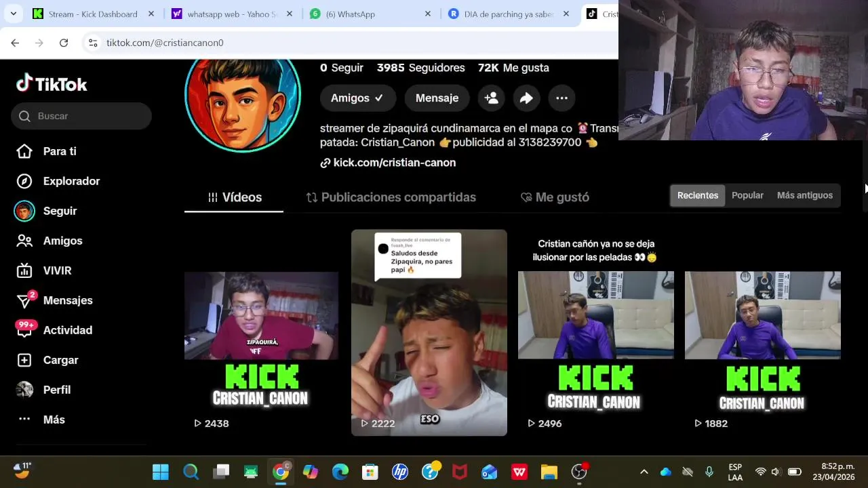This screenshot has width=868, height=488.
Task: Open Actividad notifications
Action: 68,330
